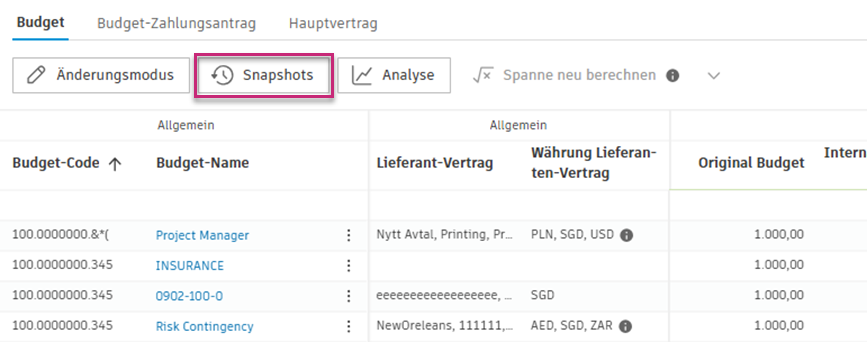
Task: Click info icon next to PLN, SGD, USD
Action: pyautogui.click(x=626, y=236)
